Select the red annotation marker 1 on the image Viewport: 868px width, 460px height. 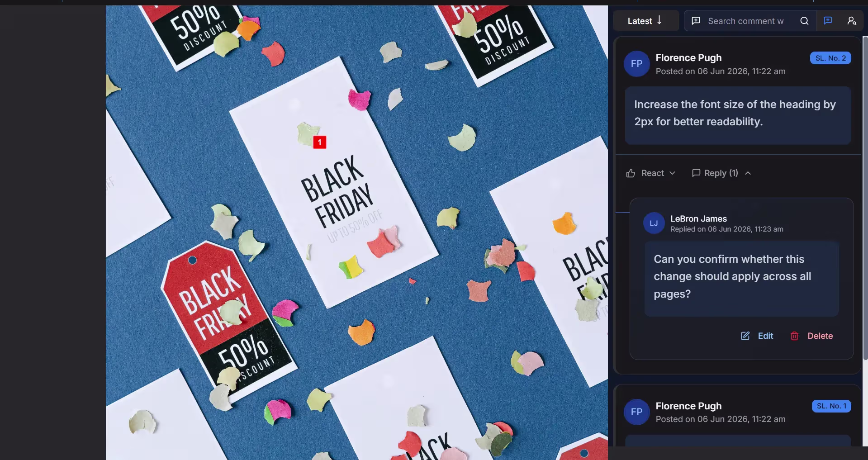[320, 142]
